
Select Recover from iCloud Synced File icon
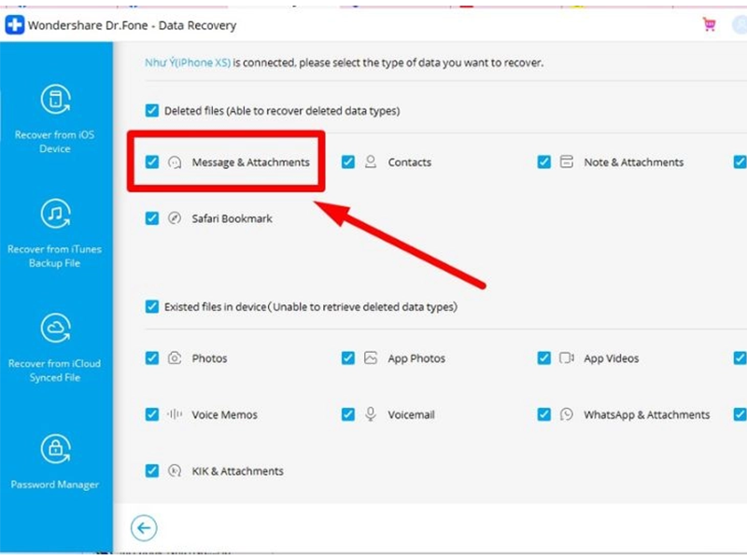click(55, 328)
